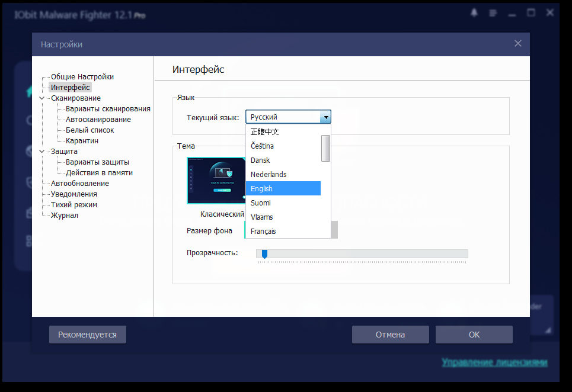Choose Nederlands from the language list
This screenshot has height=392, width=572.
283,174
